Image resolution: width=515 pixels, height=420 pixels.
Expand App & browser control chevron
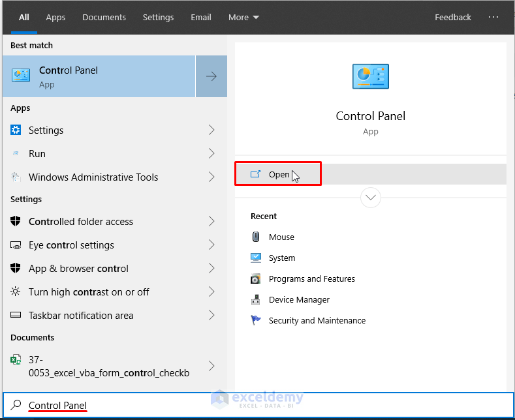click(211, 268)
